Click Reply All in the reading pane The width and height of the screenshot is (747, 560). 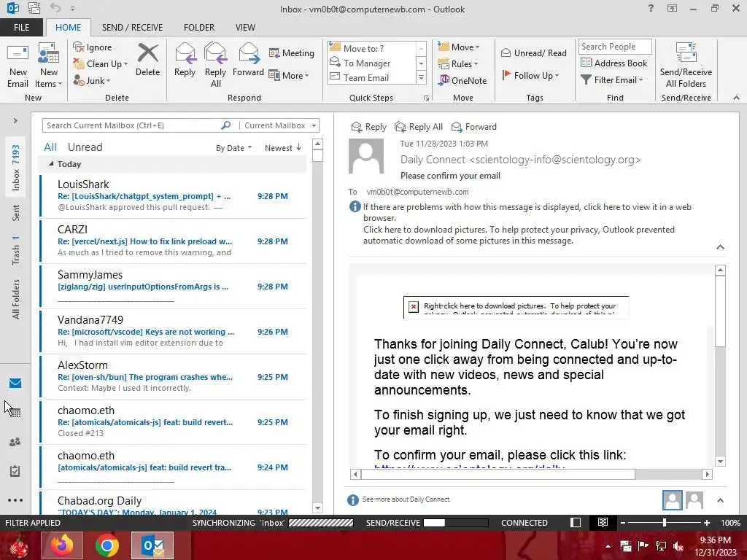point(419,127)
